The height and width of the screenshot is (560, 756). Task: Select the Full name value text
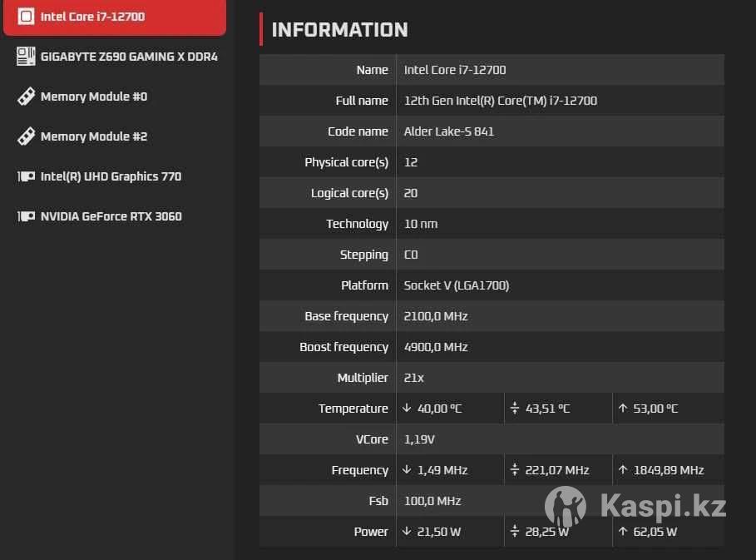coord(500,101)
